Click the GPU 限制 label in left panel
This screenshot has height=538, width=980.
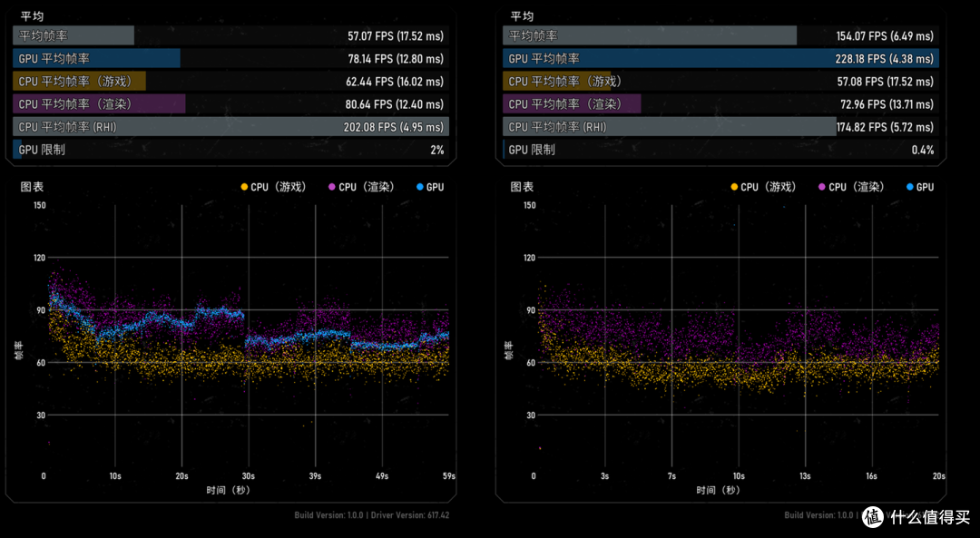coord(42,150)
